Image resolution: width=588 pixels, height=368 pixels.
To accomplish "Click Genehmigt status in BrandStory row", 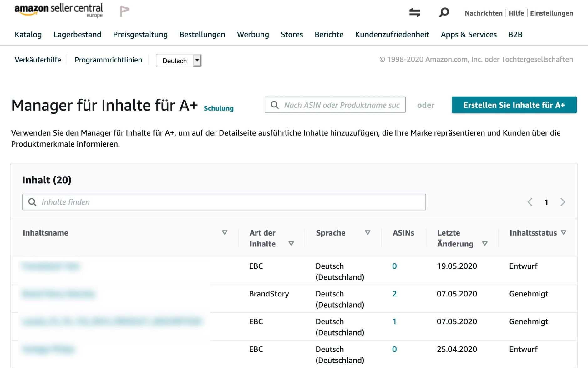I will pyautogui.click(x=529, y=294).
